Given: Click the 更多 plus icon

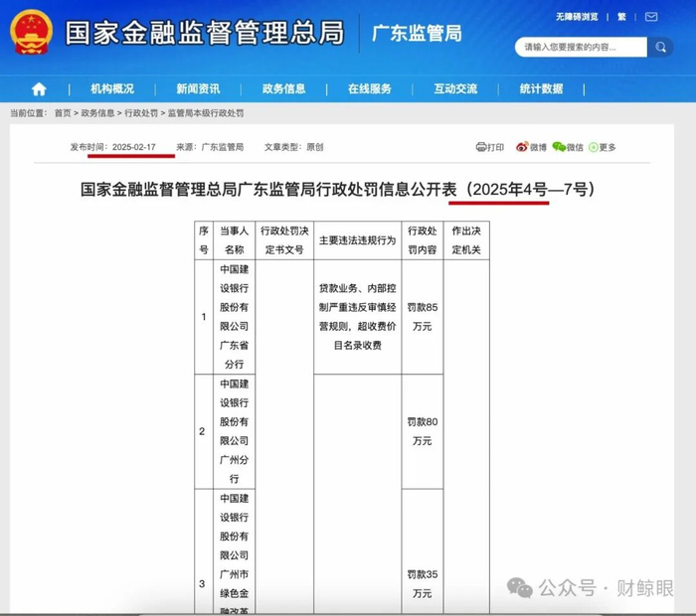Looking at the screenshot, I should [x=593, y=147].
